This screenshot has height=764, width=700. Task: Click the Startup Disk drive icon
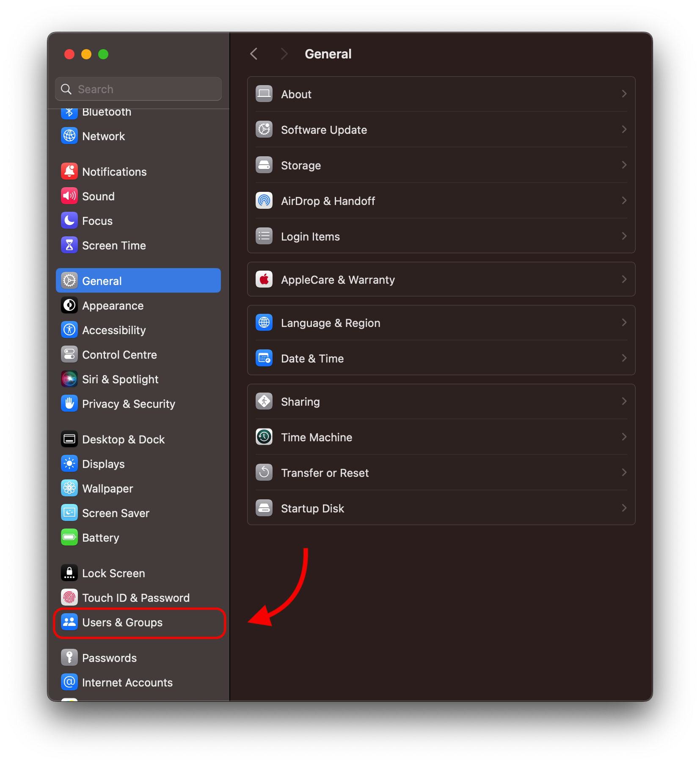click(264, 508)
